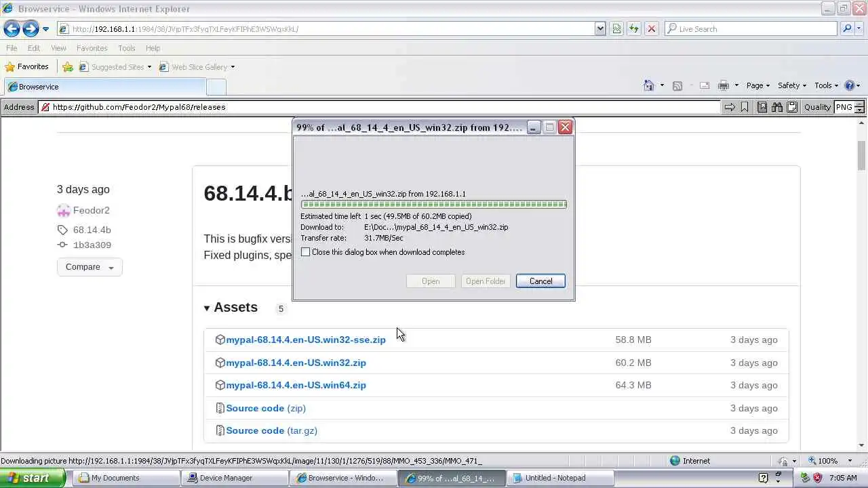Click the taskbar help question mark icon
Screen dimensions: 868x488
[x=763, y=478]
